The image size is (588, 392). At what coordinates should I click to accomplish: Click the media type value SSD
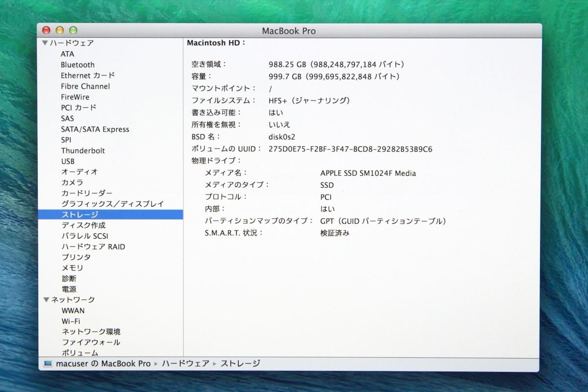tap(327, 185)
